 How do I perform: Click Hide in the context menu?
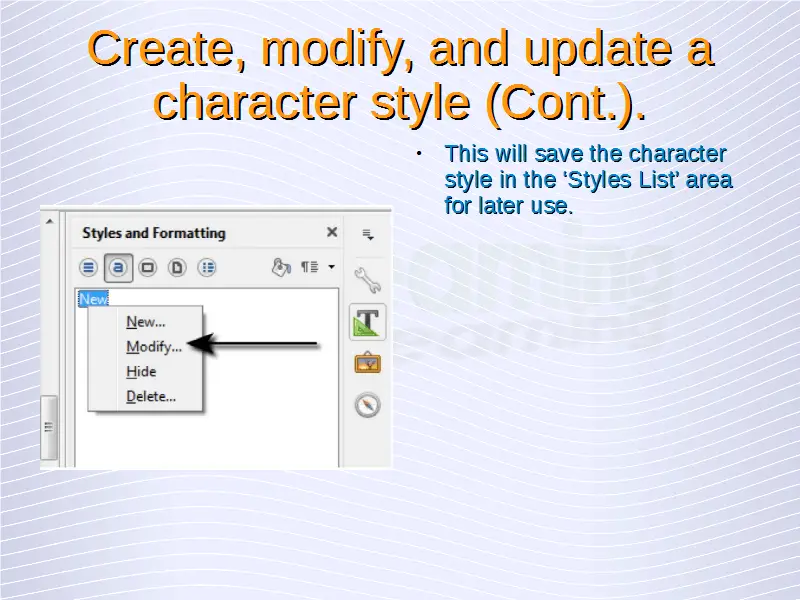point(141,371)
